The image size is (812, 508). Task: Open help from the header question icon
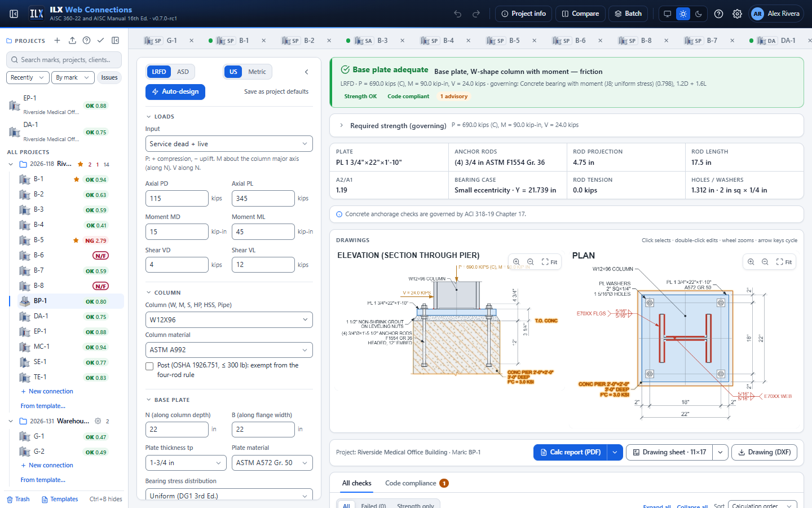(718, 14)
